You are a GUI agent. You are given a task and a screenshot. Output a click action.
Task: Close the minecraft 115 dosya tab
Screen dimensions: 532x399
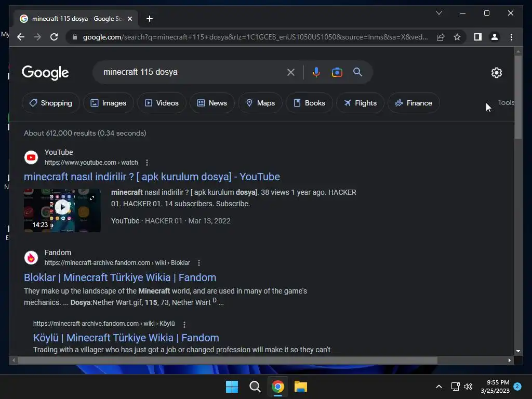pos(129,19)
